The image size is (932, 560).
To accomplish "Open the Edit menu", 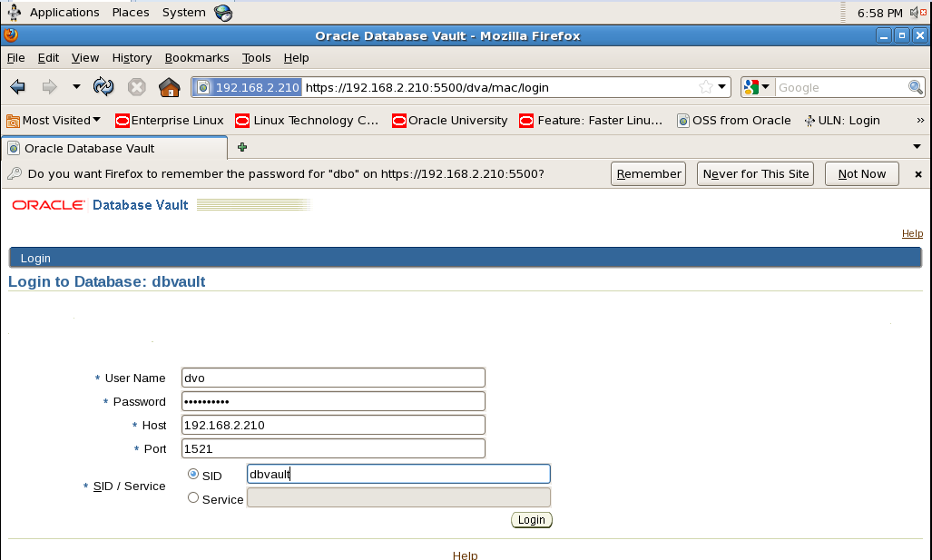I will pyautogui.click(x=48, y=58).
